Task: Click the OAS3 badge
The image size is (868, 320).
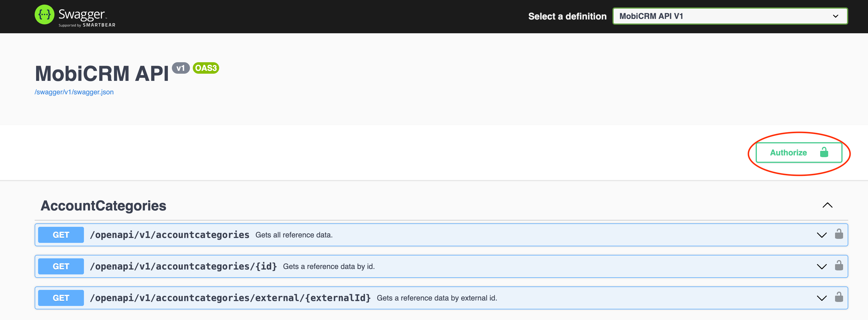Action: click(206, 68)
